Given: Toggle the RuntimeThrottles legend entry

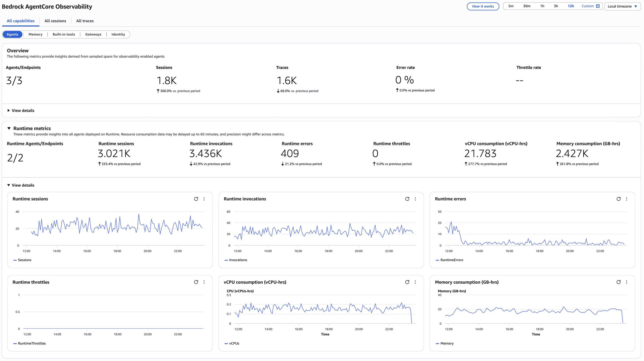Looking at the screenshot, I should pyautogui.click(x=29, y=343).
